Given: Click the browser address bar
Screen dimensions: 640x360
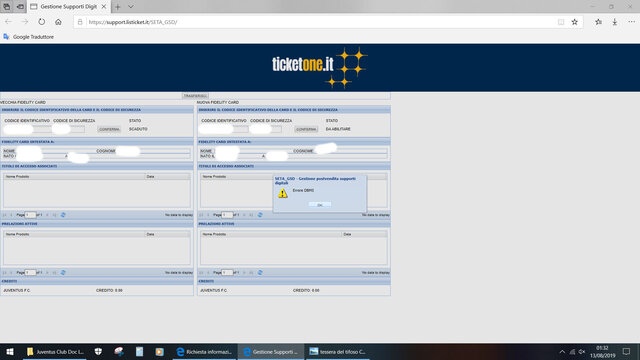Looking at the screenshot, I should click(x=318, y=22).
